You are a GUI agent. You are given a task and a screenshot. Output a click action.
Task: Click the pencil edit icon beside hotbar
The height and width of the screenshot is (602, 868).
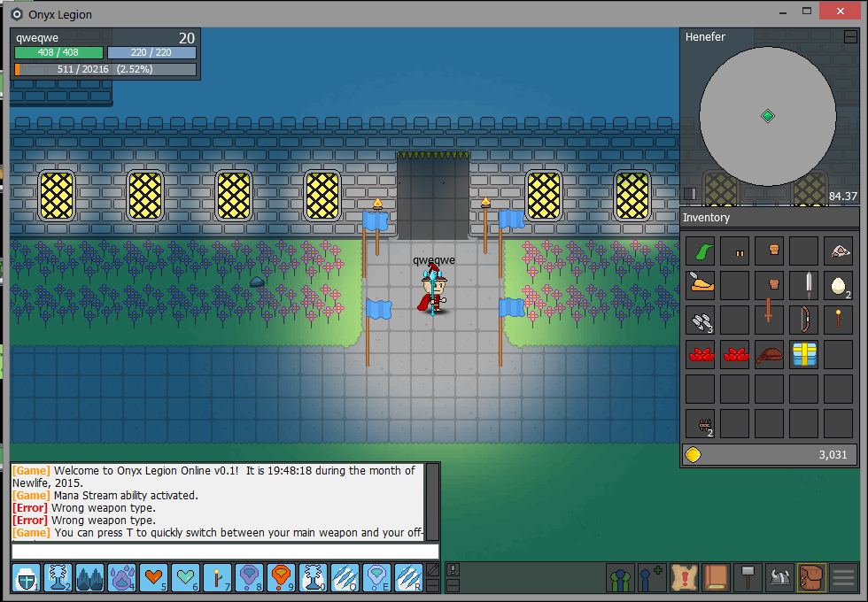433,570
